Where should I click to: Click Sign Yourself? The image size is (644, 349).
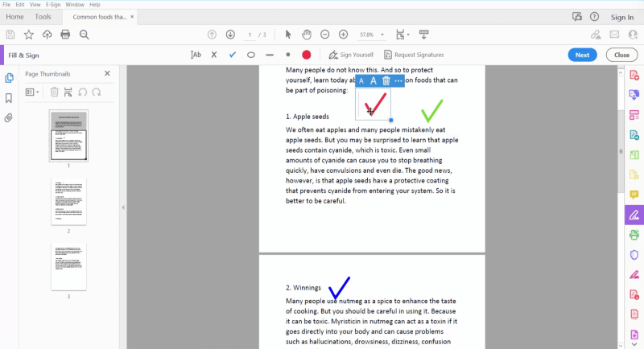(351, 55)
